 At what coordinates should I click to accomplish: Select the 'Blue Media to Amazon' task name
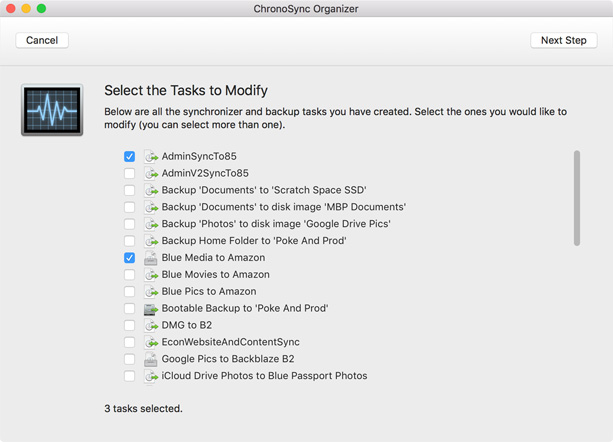click(213, 258)
